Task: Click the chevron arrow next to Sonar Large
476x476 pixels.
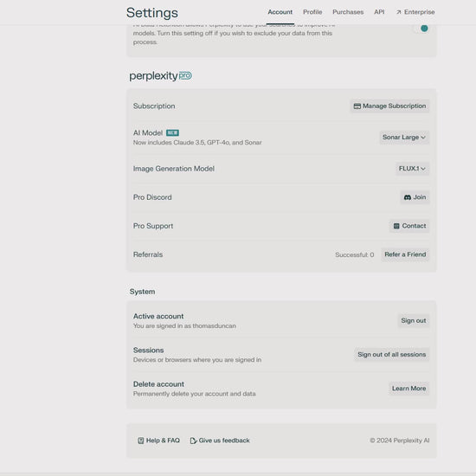Action: click(423, 138)
